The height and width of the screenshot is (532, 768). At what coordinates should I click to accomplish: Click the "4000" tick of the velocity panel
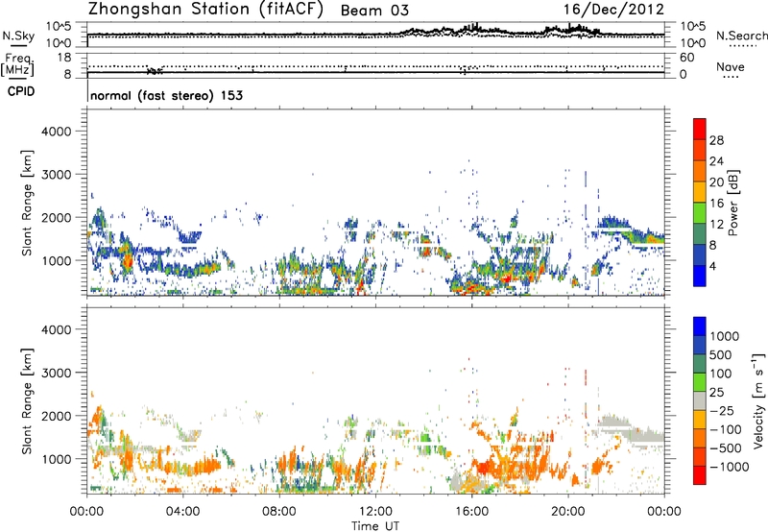pos(56,329)
